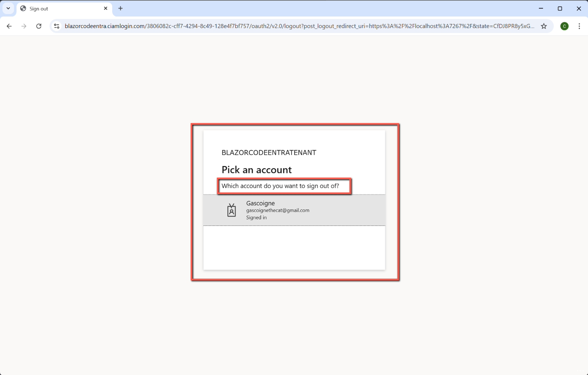
Task: Close the 'Sign out' tab
Action: 106,8
